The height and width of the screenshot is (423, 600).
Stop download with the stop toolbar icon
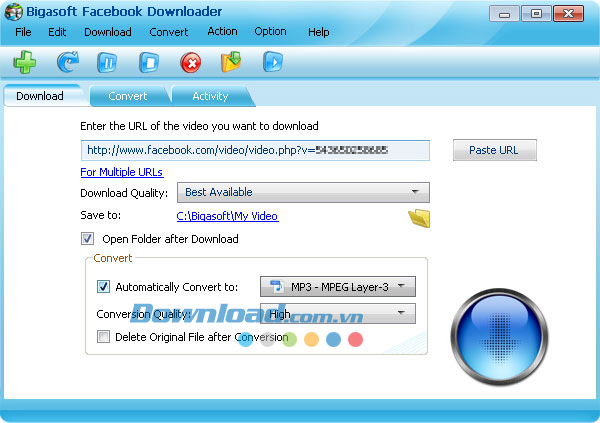(149, 62)
